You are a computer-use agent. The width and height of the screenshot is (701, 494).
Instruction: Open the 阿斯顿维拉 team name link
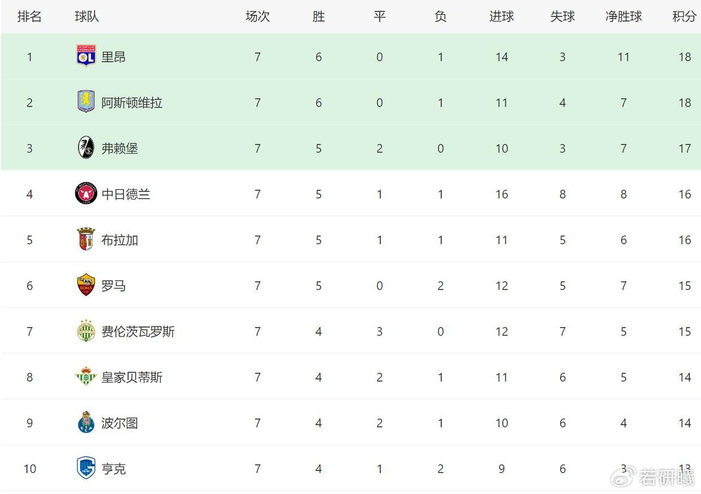point(132,103)
